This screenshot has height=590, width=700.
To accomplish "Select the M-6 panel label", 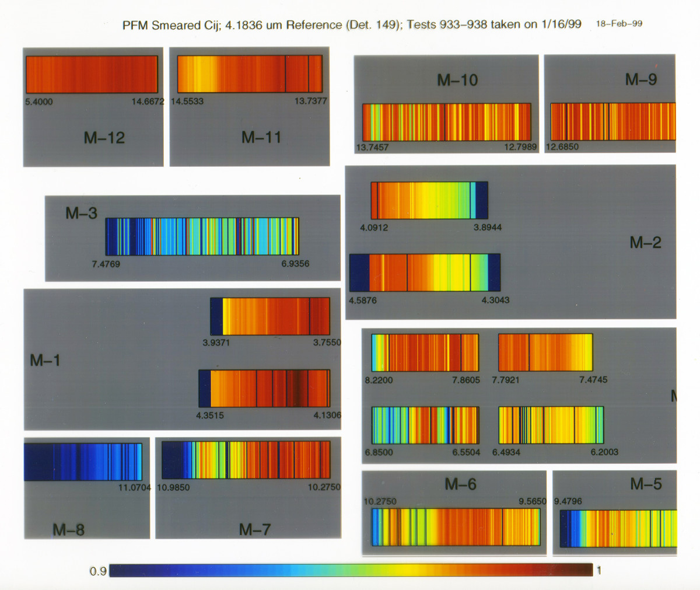I will click(460, 484).
